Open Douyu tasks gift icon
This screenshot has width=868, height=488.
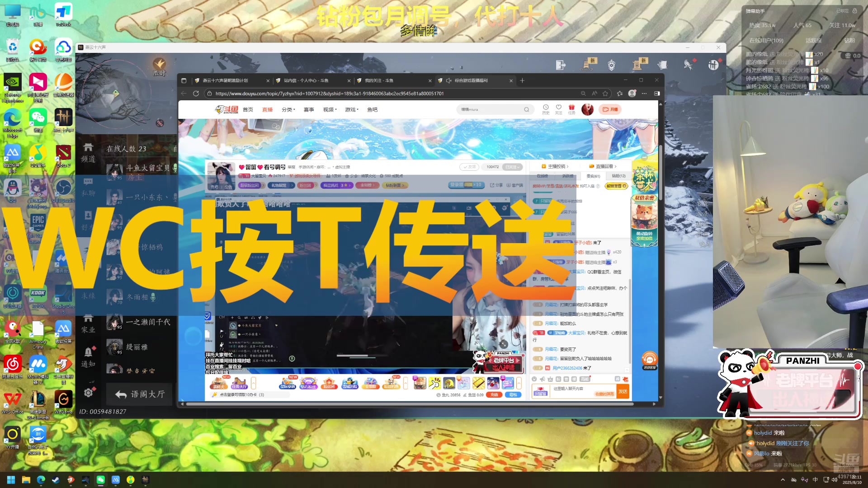click(572, 109)
